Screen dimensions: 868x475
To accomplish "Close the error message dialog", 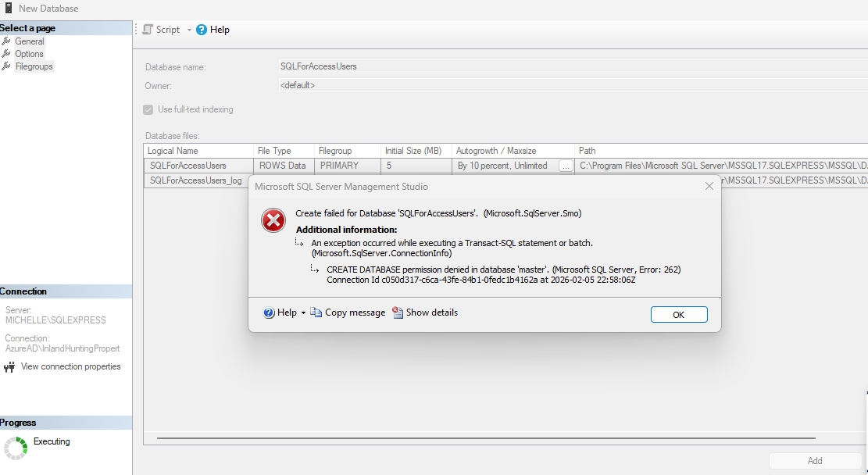I will 709,187.
